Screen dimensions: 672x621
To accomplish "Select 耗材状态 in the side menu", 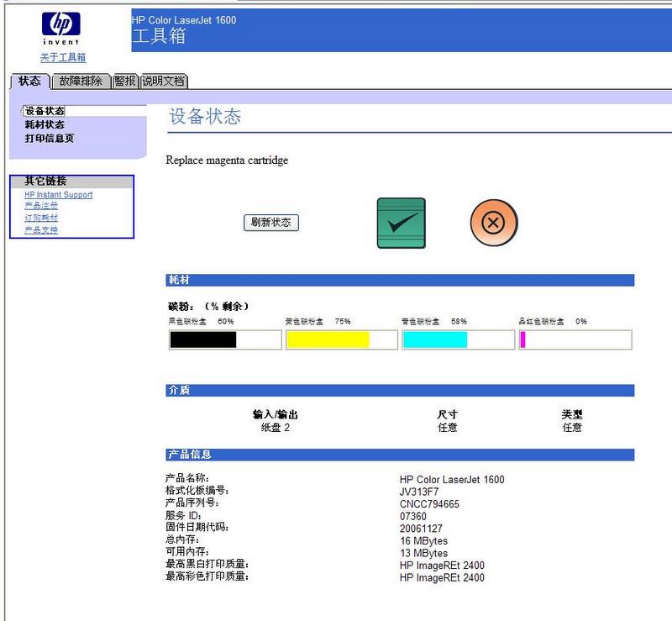I will click(45, 125).
